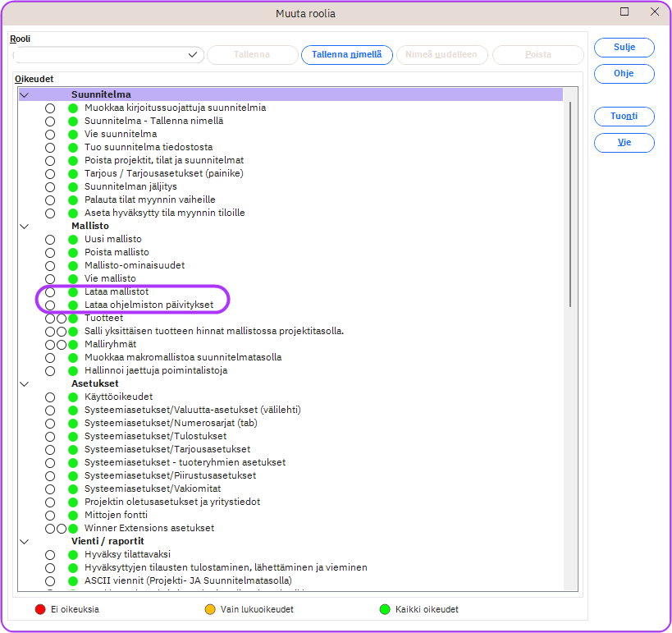Click green indicator for Lataa mallistot
Viewport: 672px width, 633px height.
(x=73, y=291)
